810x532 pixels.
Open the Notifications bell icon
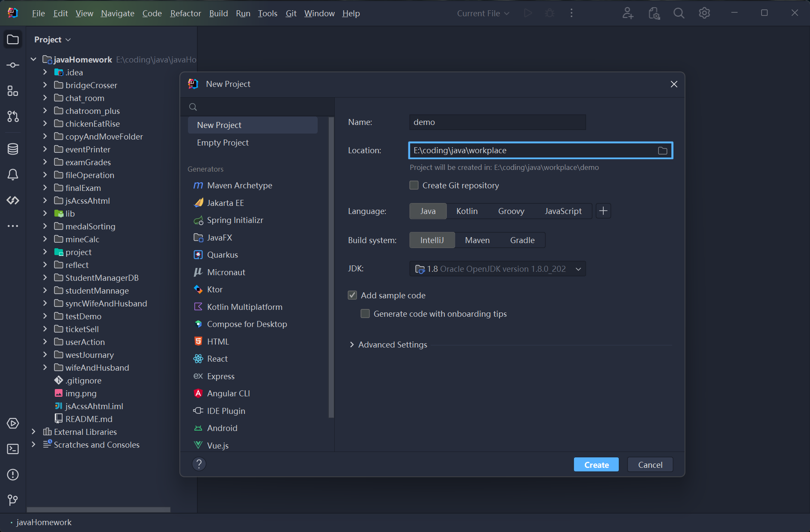[13, 175]
